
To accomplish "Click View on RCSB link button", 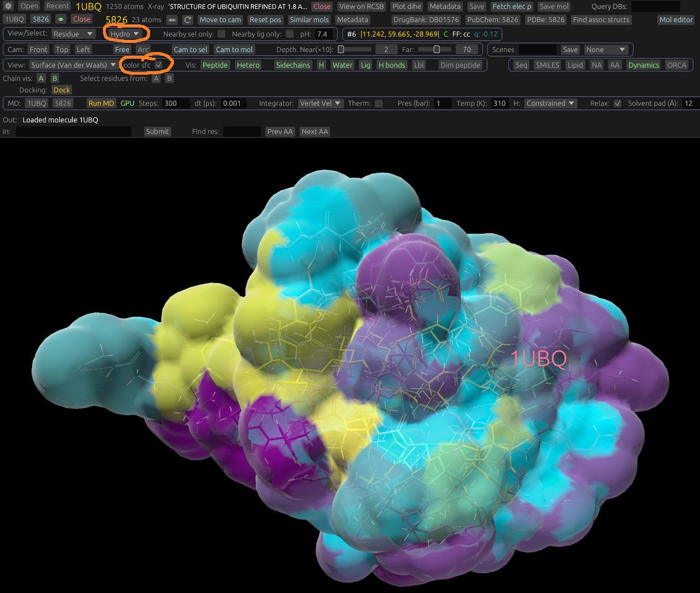I will (x=361, y=7).
